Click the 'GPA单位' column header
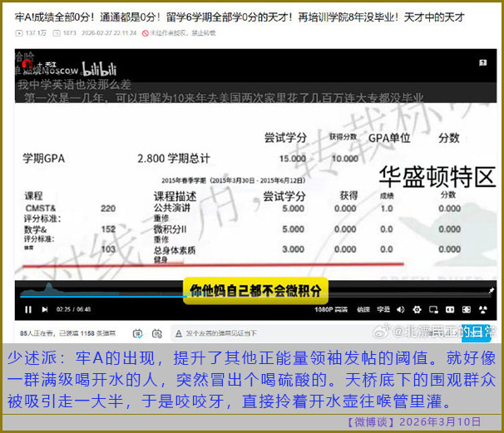Screen dimensions: 504x433 [389, 139]
